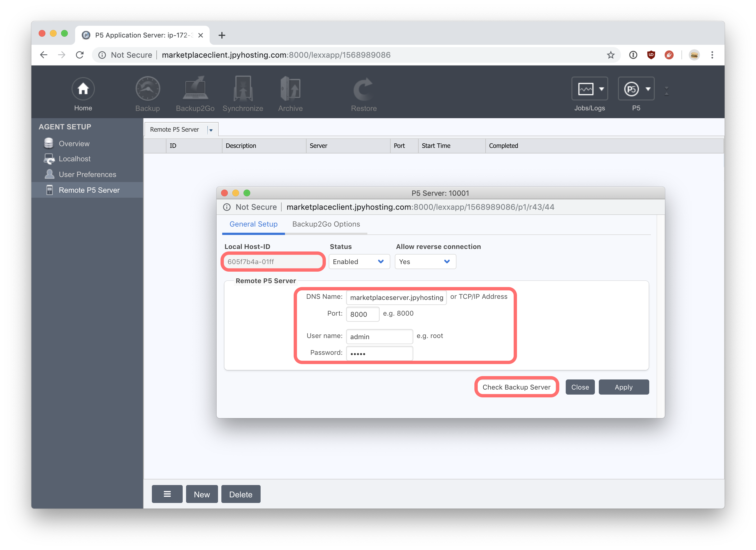View site info icon in main address bar
This screenshot has height=550, width=756.
coord(102,55)
